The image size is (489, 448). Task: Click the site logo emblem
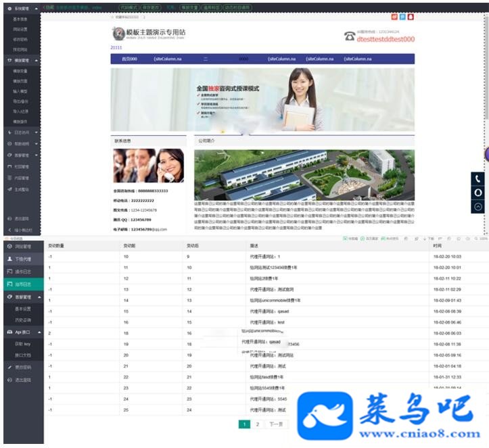point(118,34)
